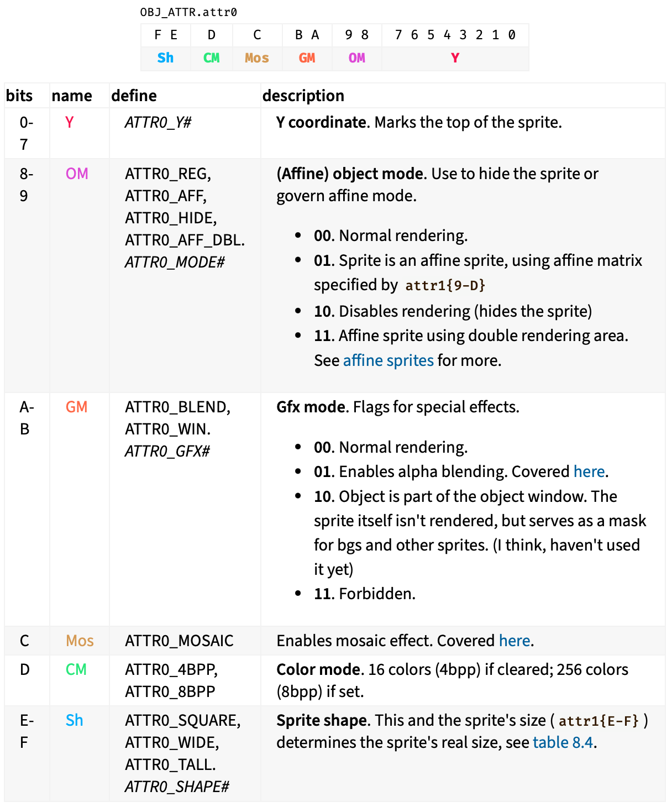The height and width of the screenshot is (807, 672).
Task: Click the 'description' column header
Action: coord(303,96)
